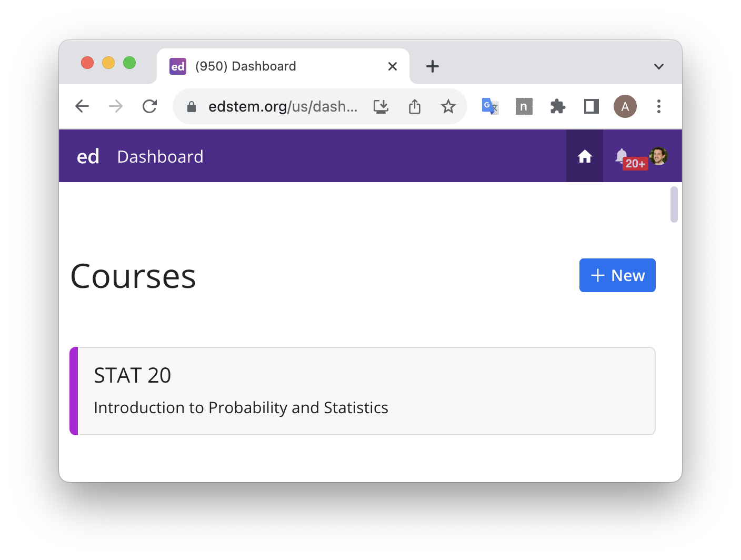Open the Extensions puzzle menu

click(x=557, y=107)
